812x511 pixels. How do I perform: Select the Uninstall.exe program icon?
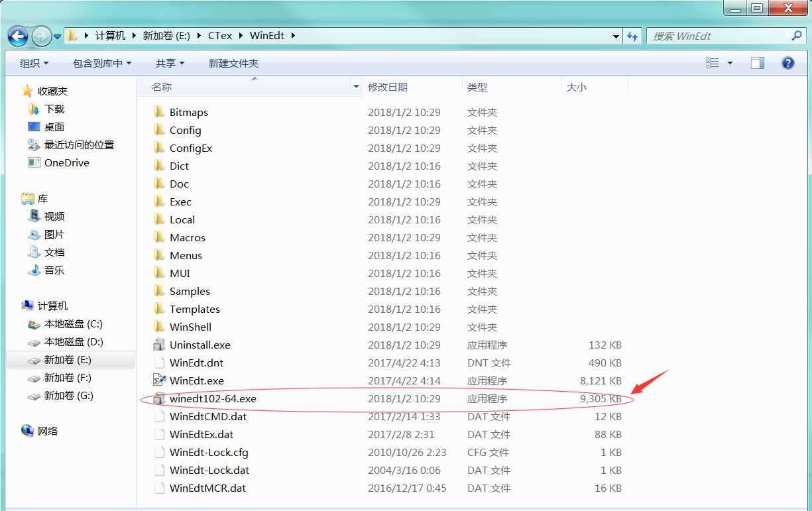click(x=159, y=345)
